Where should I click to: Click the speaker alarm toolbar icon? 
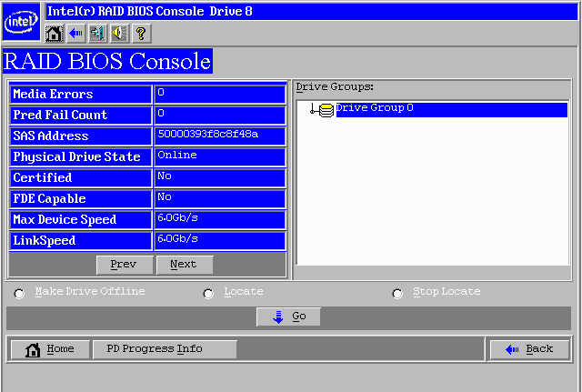(119, 34)
